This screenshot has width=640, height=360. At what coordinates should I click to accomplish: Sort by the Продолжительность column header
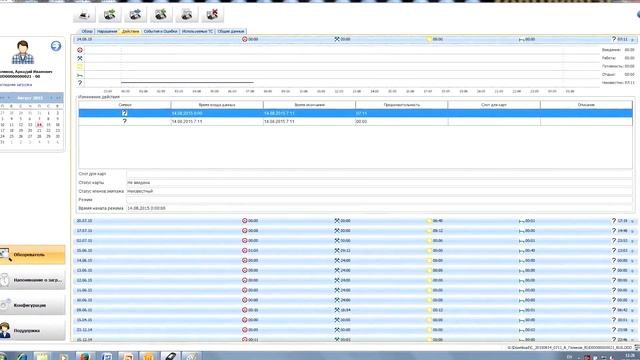coord(402,105)
